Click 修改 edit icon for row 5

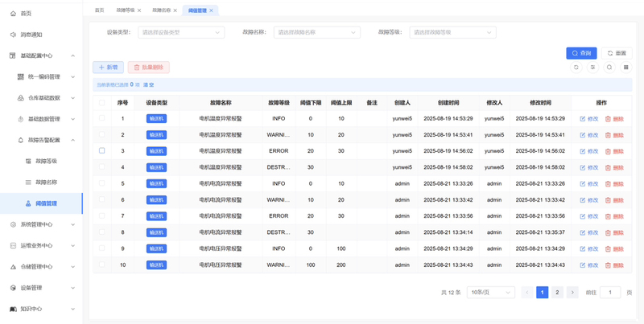[582, 184]
